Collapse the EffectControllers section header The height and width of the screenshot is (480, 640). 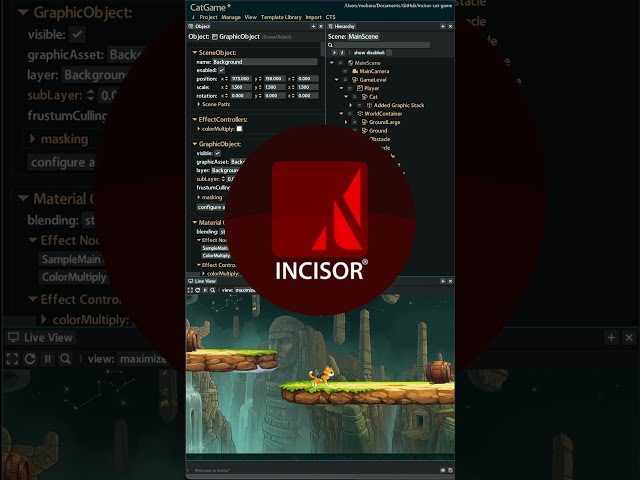click(x=195, y=120)
